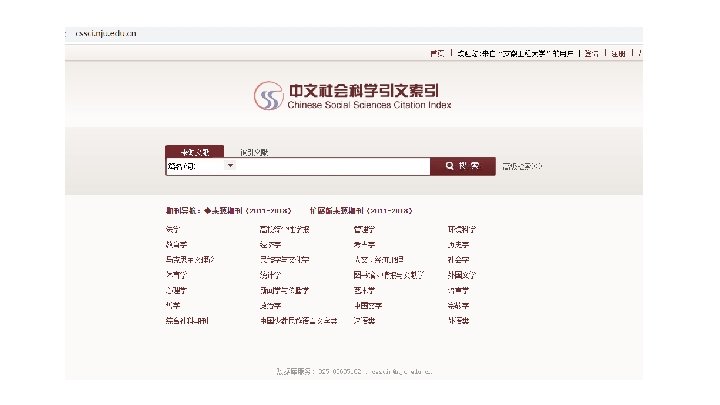Open the 马克思主义理论 category

(190, 259)
